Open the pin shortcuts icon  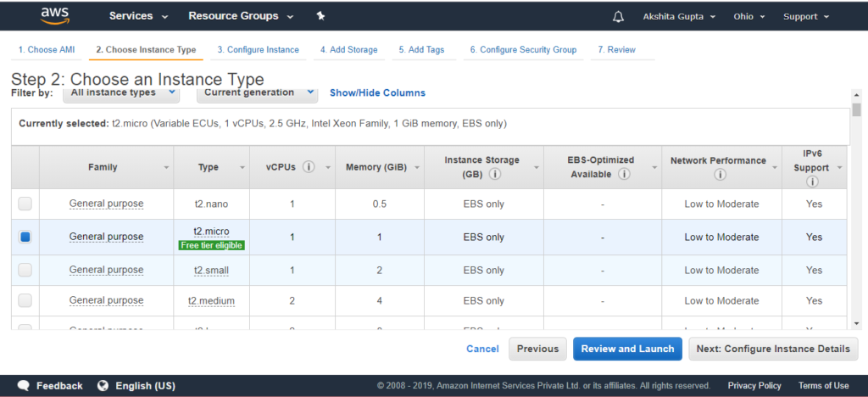[x=320, y=16]
